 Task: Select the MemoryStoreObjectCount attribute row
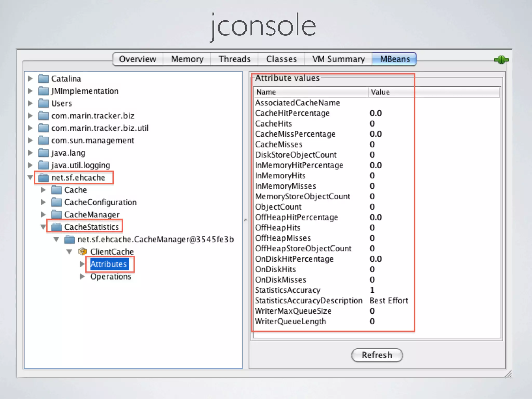(x=377, y=196)
